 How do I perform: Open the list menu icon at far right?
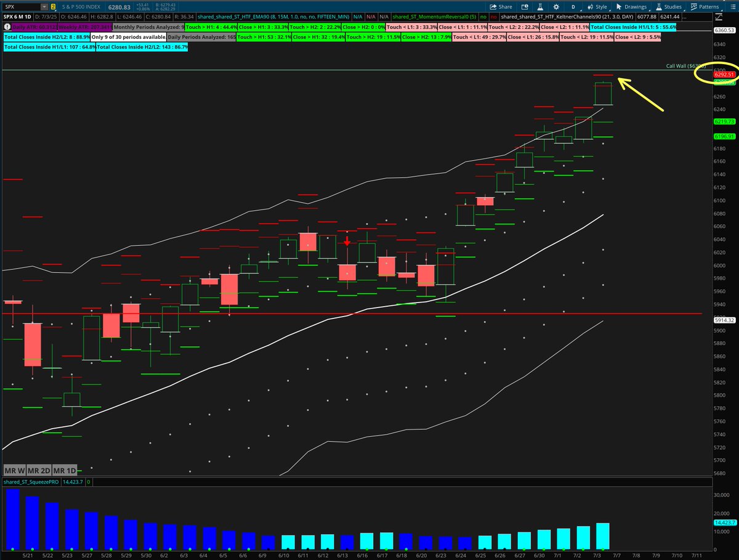click(732, 7)
